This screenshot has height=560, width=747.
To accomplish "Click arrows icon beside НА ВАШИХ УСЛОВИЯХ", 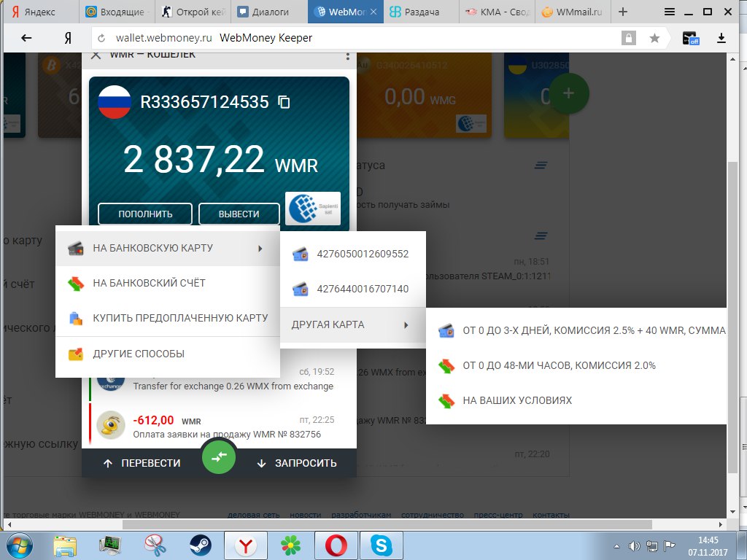I will coord(446,401).
